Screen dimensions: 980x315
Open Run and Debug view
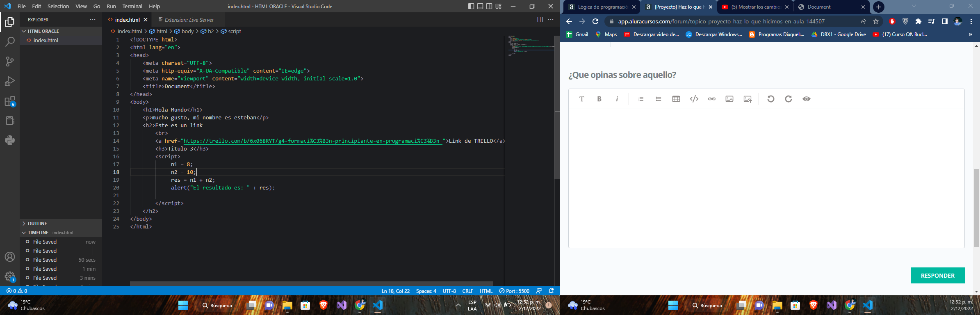[10, 81]
